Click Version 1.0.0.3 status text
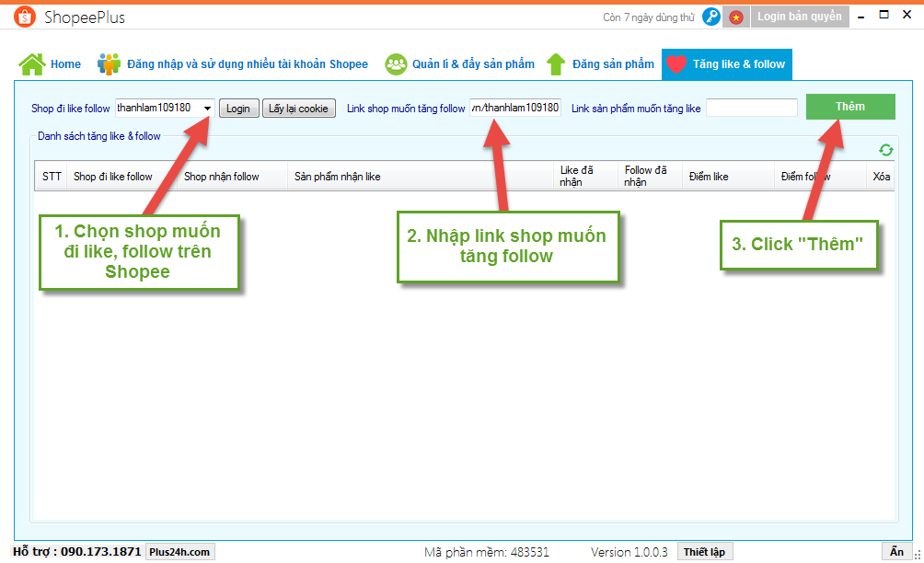924x563 pixels. tap(629, 552)
